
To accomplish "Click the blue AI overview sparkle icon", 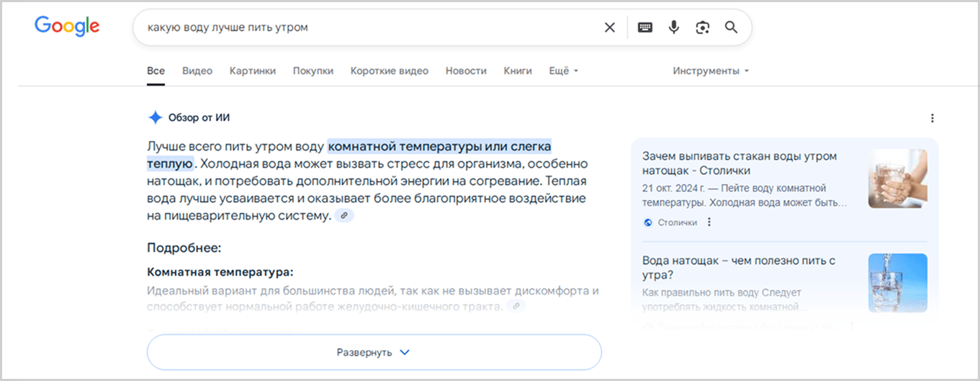I will pos(155,118).
